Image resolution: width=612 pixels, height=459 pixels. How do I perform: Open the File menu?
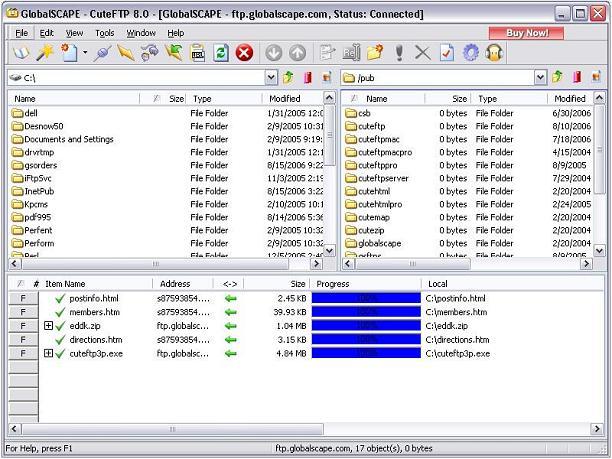[x=21, y=33]
